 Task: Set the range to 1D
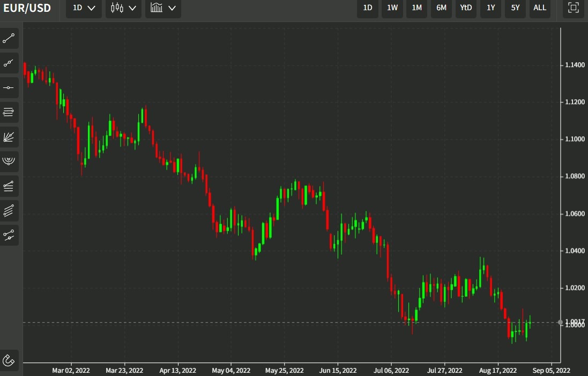click(368, 8)
